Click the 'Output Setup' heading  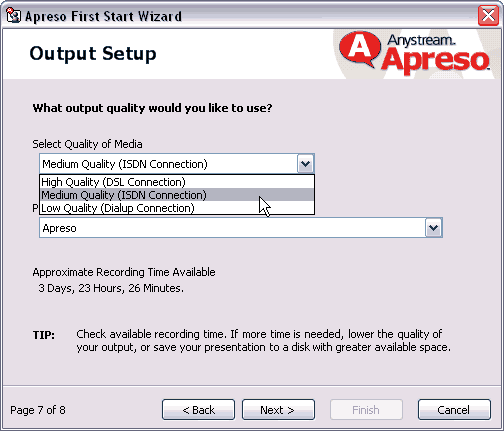point(93,54)
